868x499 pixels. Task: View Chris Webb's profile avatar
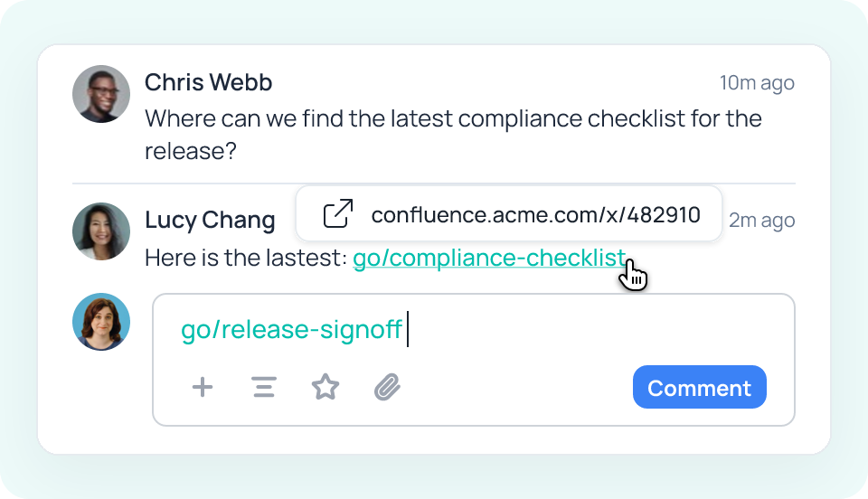point(101,94)
